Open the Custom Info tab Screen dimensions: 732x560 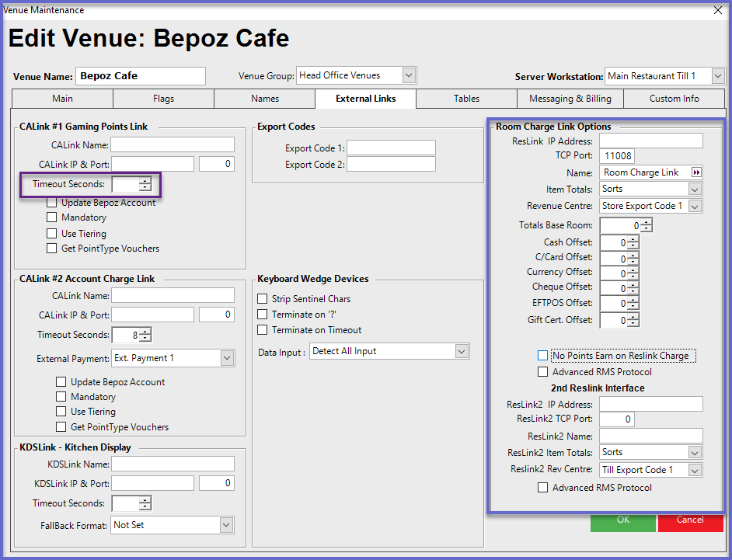coord(674,99)
